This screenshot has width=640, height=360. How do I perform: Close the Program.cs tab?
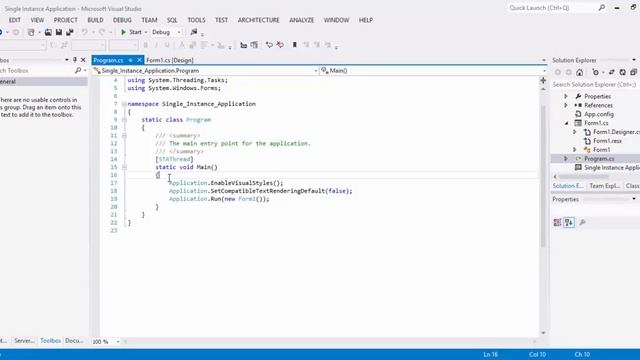point(139,60)
